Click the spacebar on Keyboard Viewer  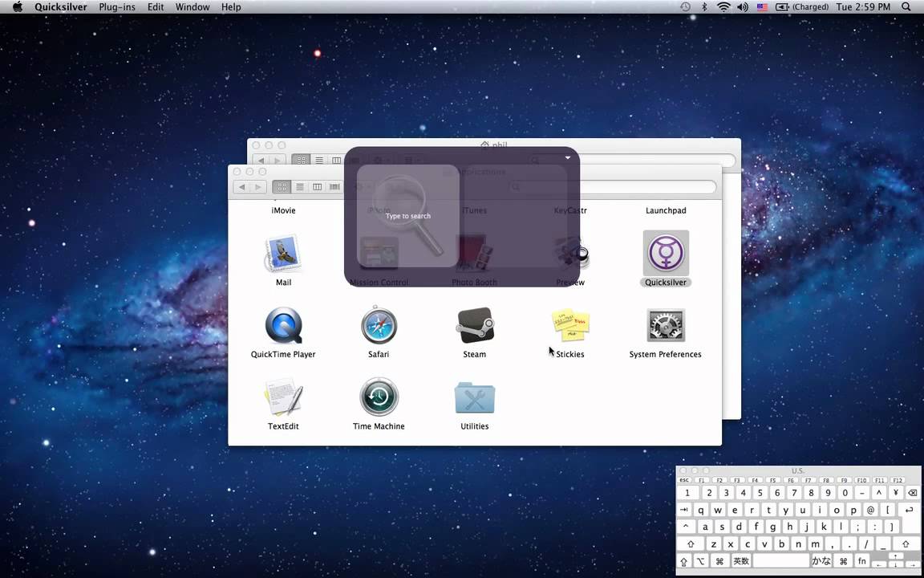781,561
